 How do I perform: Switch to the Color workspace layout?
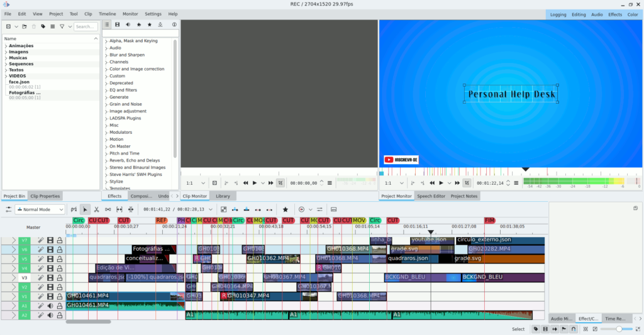[x=632, y=14]
